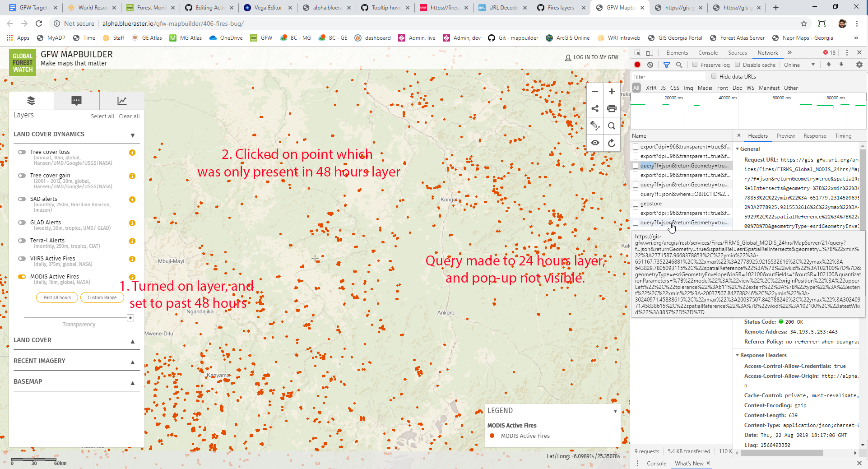
Task: Toggle on the VIIRS Active Fires layer
Action: click(22, 258)
